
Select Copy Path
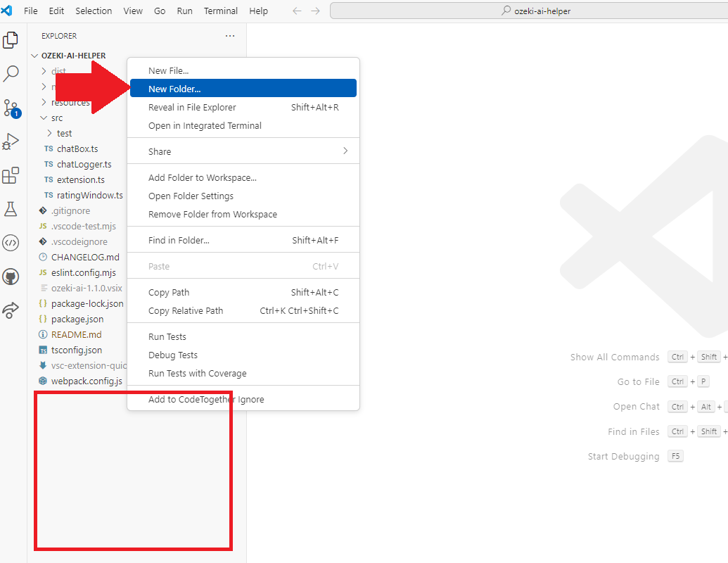coord(243,292)
